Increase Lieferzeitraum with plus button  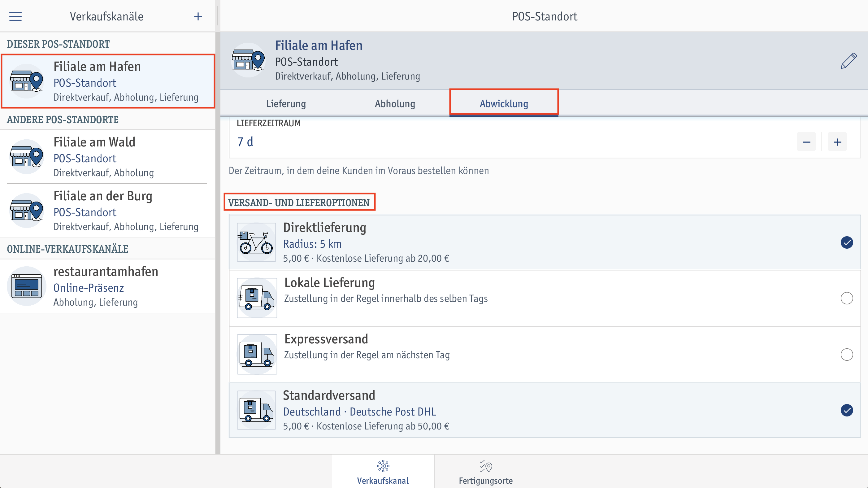[x=837, y=142]
